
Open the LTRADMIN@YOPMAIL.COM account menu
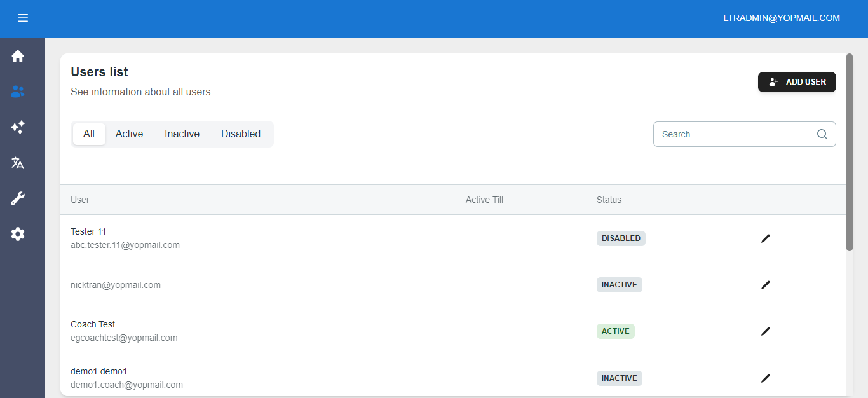click(x=782, y=18)
